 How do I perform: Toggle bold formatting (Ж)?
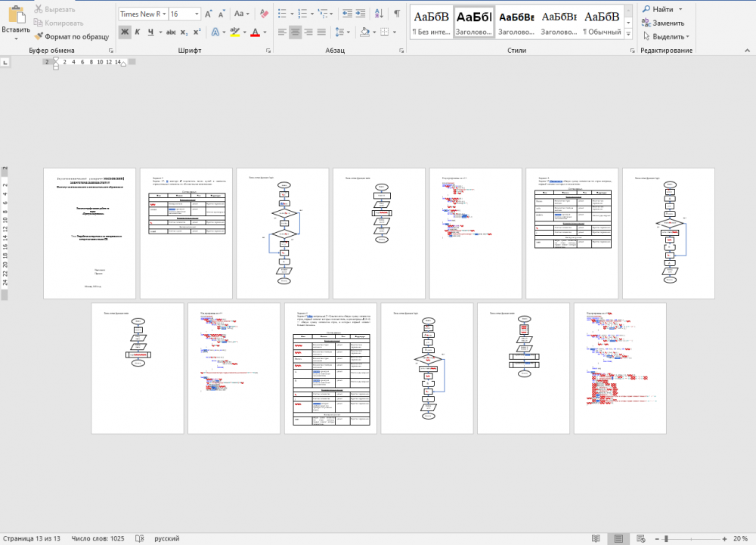coord(125,32)
